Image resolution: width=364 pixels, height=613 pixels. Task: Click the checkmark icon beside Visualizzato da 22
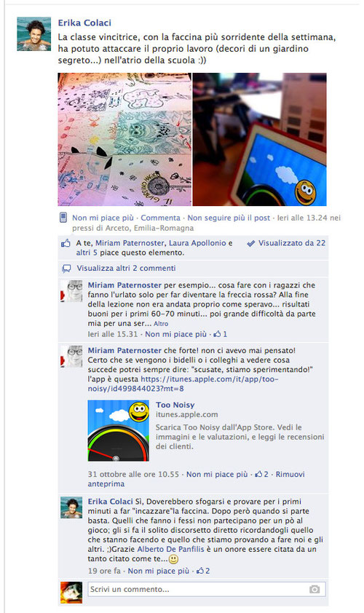[x=251, y=243]
